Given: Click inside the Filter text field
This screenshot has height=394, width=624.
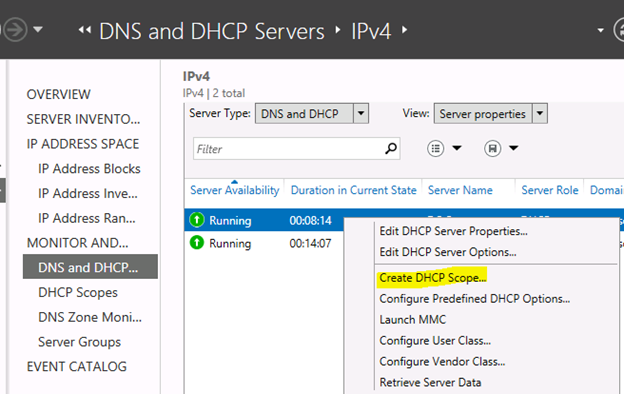Looking at the screenshot, I should click(x=289, y=149).
